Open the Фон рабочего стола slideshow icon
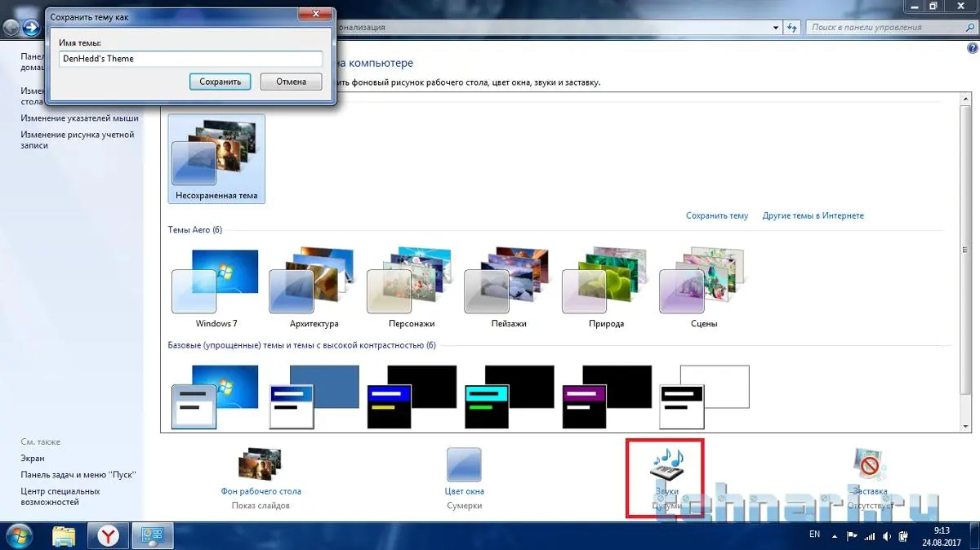 coord(261,463)
